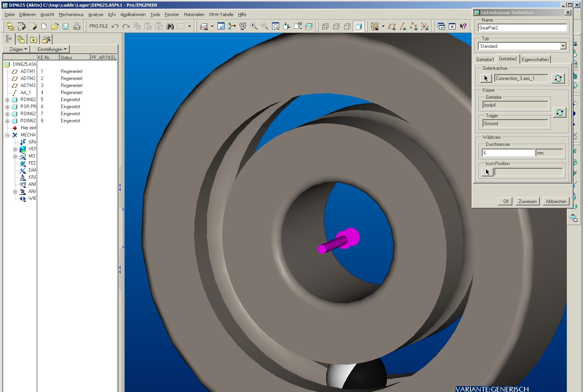The image size is (588, 392).
Task: Toggle datum points visibility
Action: (x=414, y=26)
